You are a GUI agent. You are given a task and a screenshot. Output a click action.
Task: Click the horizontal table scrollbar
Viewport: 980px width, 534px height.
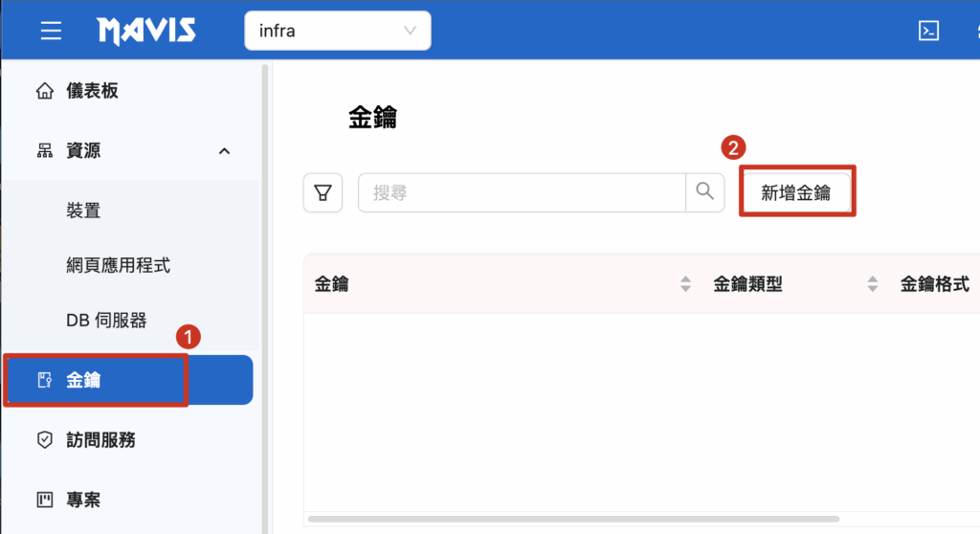pyautogui.click(x=573, y=519)
